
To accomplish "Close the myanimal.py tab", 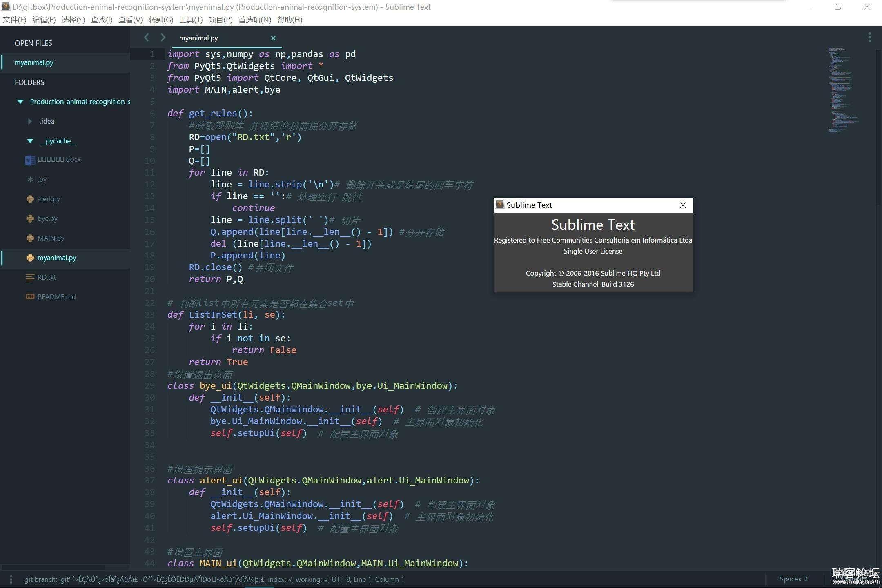I will point(273,38).
